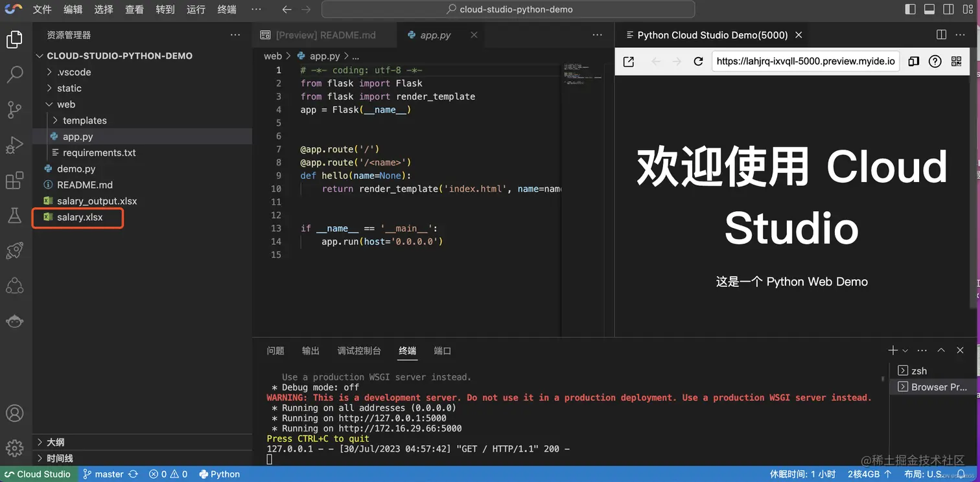Go forward in preview browser

[x=677, y=62]
